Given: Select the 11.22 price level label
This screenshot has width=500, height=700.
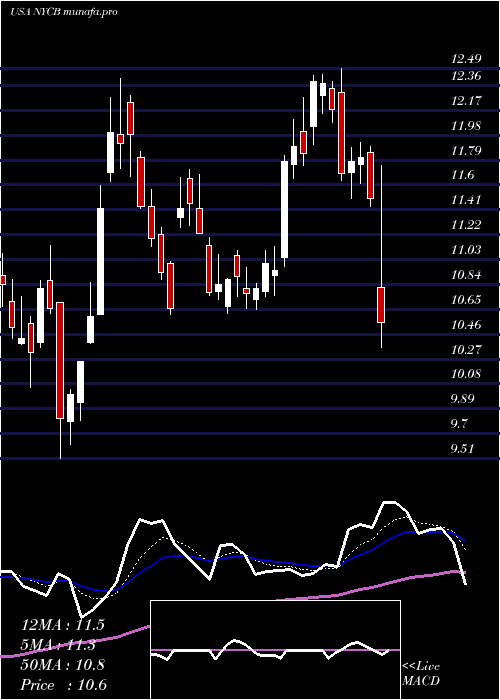Looking at the screenshot, I should coord(466,225).
